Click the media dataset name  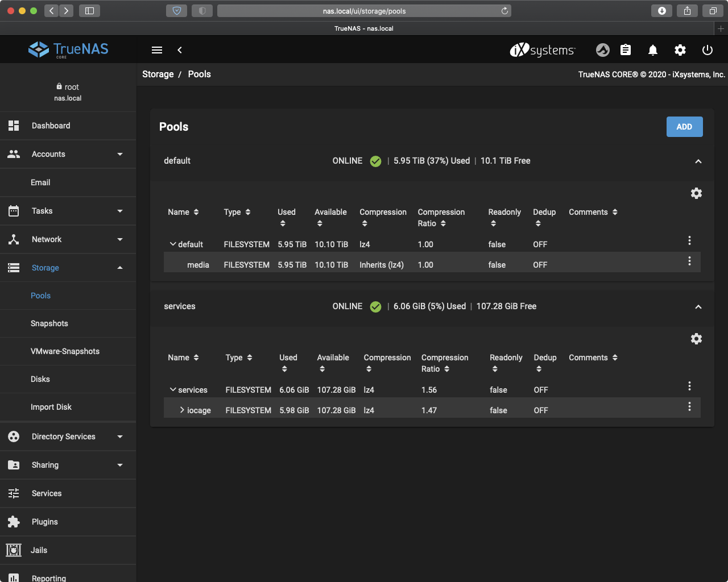(x=198, y=265)
